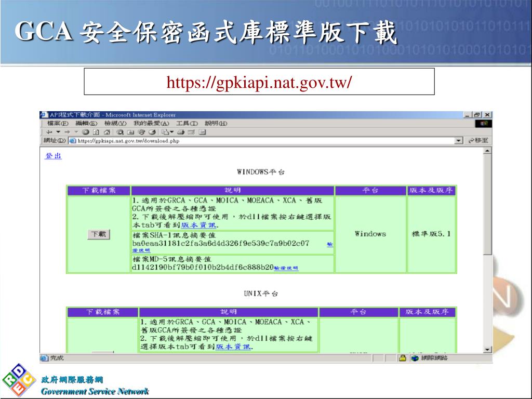
Task: Click the status bar page done icon
Action: [x=45, y=358]
